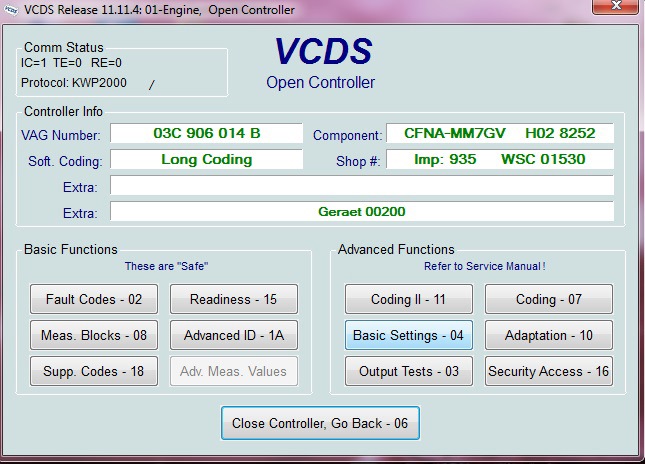Viewport: 645px width, 464px height.
Task: Start Output Tests - 03
Action: pyautogui.click(x=408, y=371)
